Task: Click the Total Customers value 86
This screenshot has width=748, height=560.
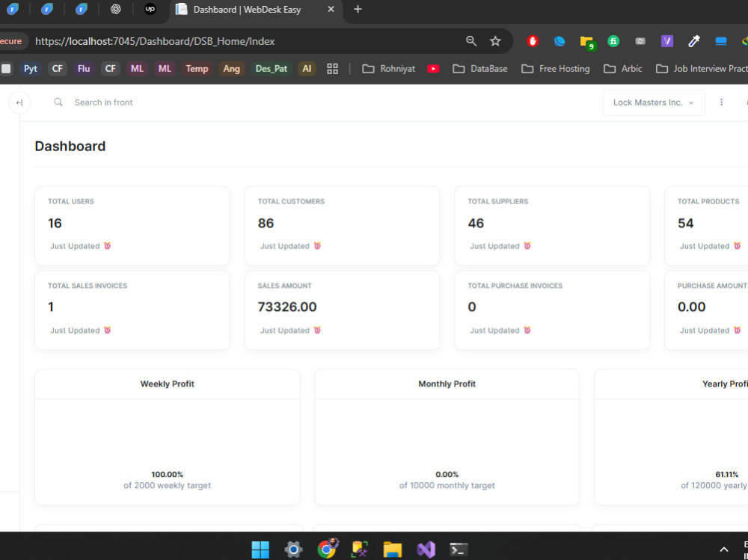Action: (266, 224)
